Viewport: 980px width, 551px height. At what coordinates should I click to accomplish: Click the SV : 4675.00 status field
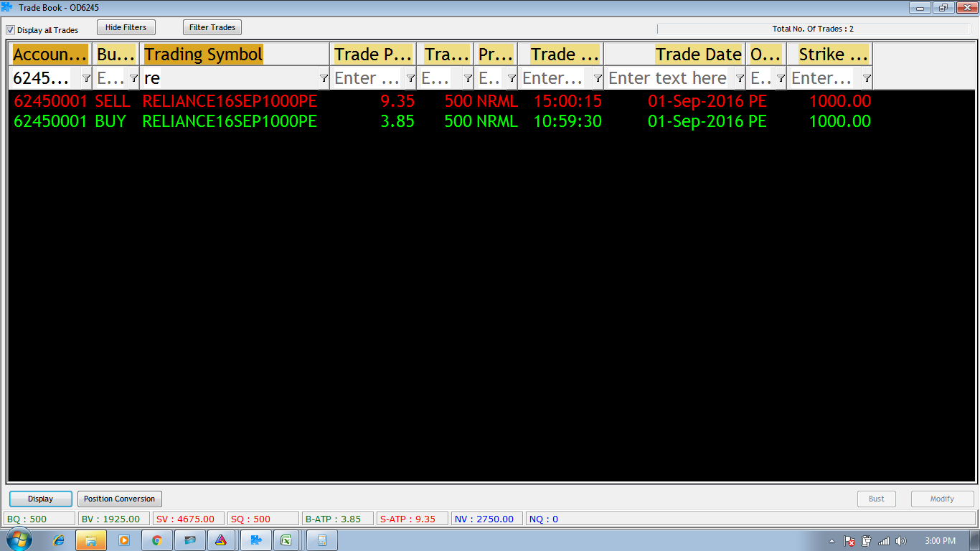(x=189, y=519)
